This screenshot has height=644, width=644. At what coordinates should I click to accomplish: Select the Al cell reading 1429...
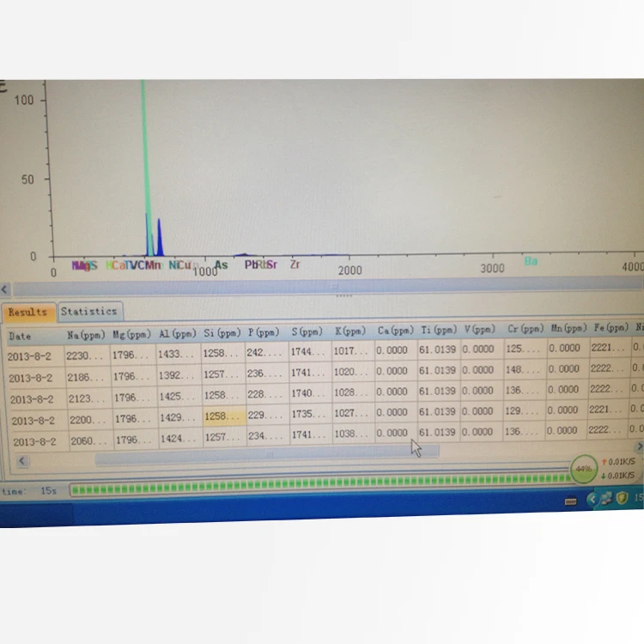[x=180, y=417]
